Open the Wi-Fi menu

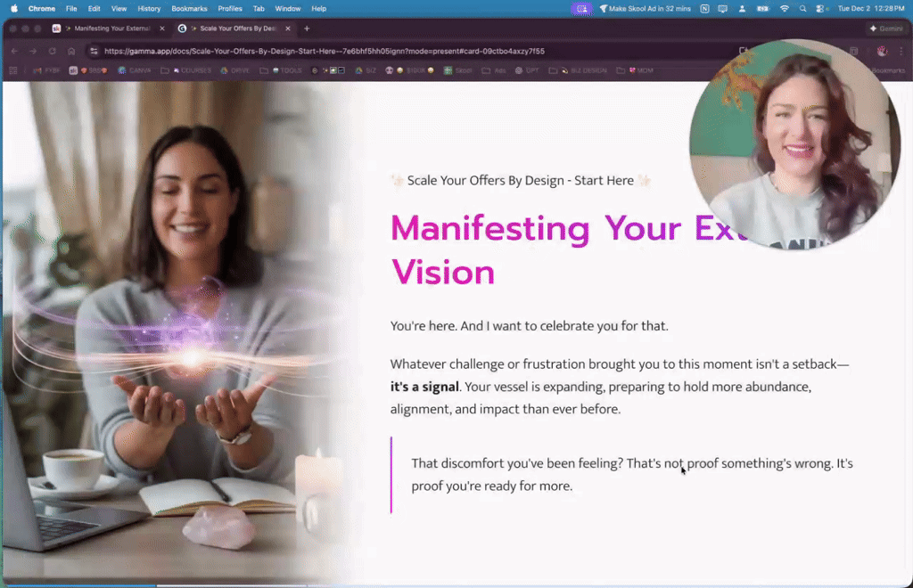785,9
